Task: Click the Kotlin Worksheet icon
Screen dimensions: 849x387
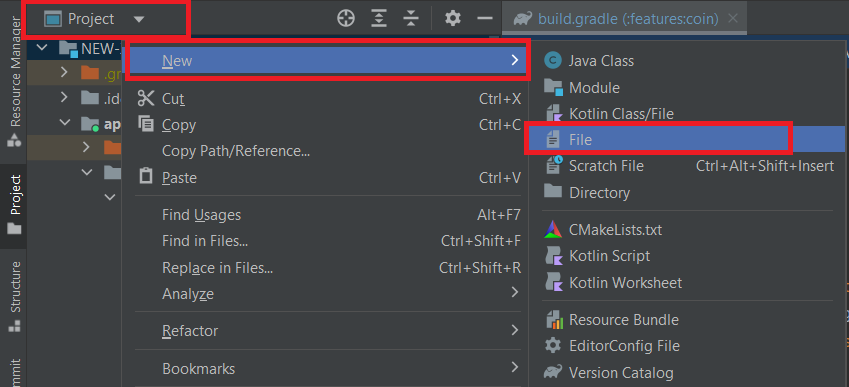Action: pyautogui.click(x=553, y=283)
